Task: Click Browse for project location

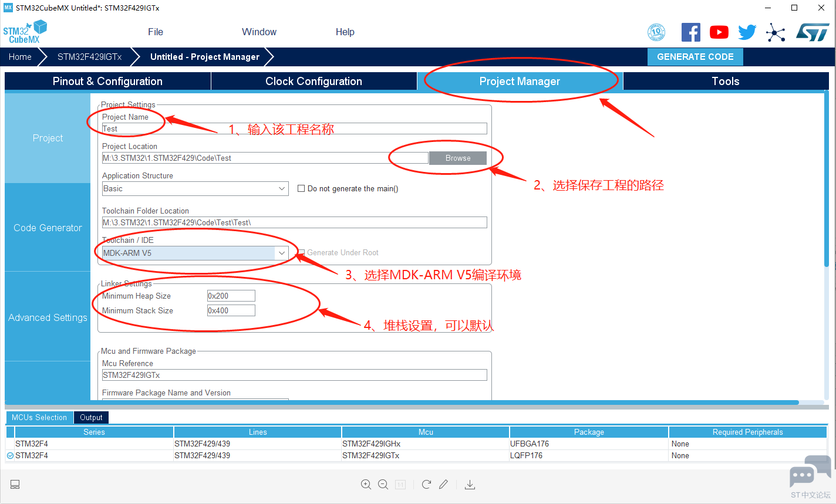Action: [x=458, y=158]
